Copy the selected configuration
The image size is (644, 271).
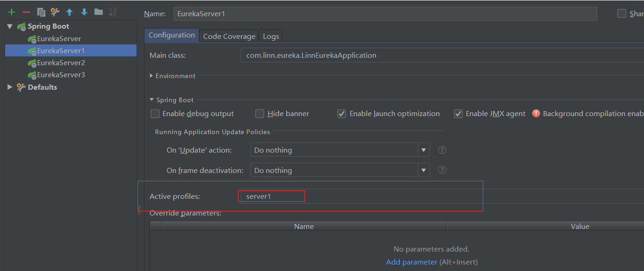(41, 12)
